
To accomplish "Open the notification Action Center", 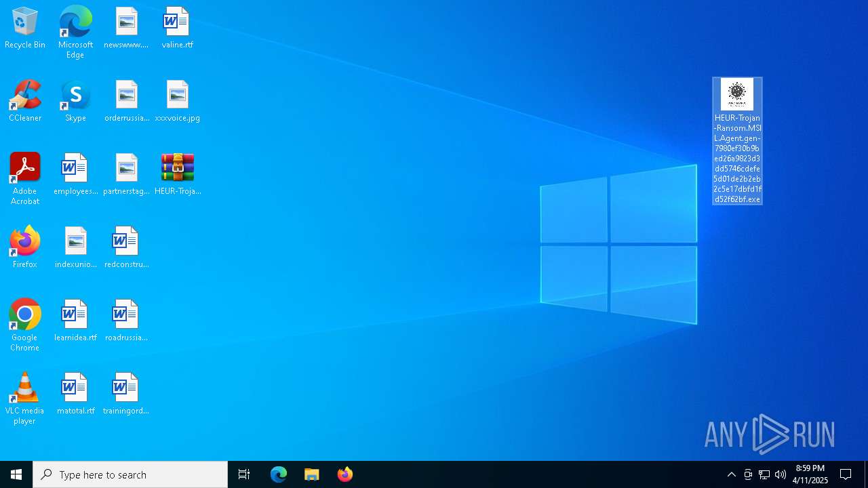I will pyautogui.click(x=846, y=474).
